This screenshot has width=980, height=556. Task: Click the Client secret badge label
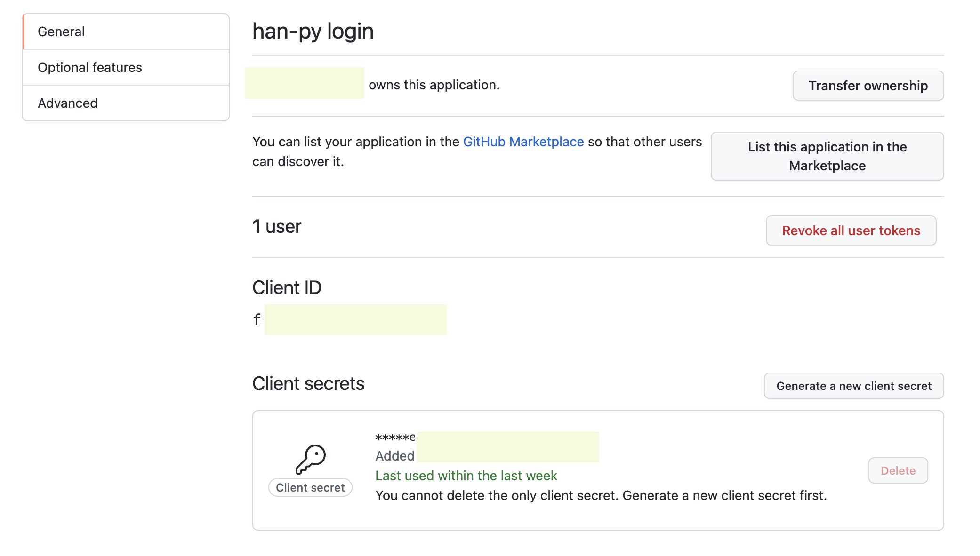310,487
